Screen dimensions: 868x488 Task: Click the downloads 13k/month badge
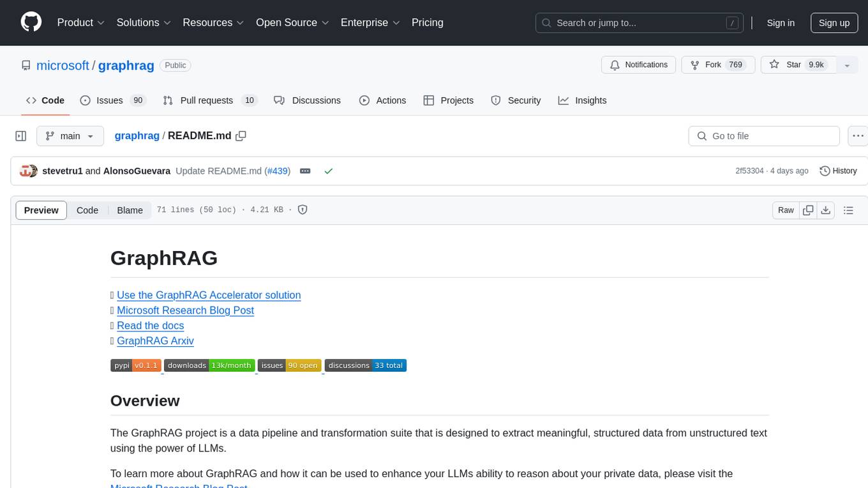tap(209, 365)
